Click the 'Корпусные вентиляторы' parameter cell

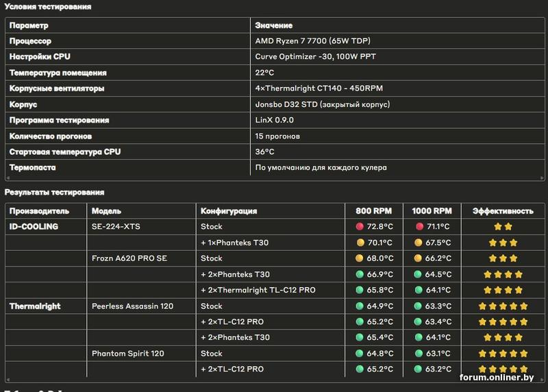point(57,88)
